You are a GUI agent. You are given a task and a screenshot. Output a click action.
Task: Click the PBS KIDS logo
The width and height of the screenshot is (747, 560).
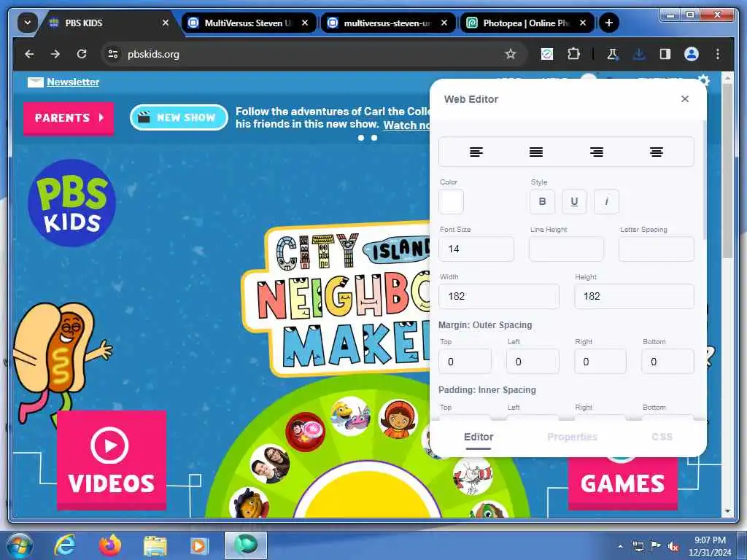(72, 203)
